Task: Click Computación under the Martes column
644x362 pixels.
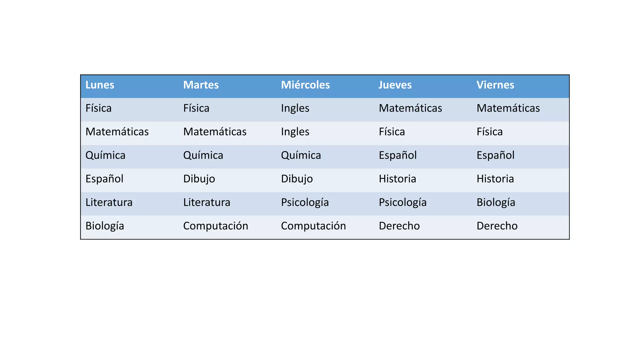Action: [x=216, y=226]
